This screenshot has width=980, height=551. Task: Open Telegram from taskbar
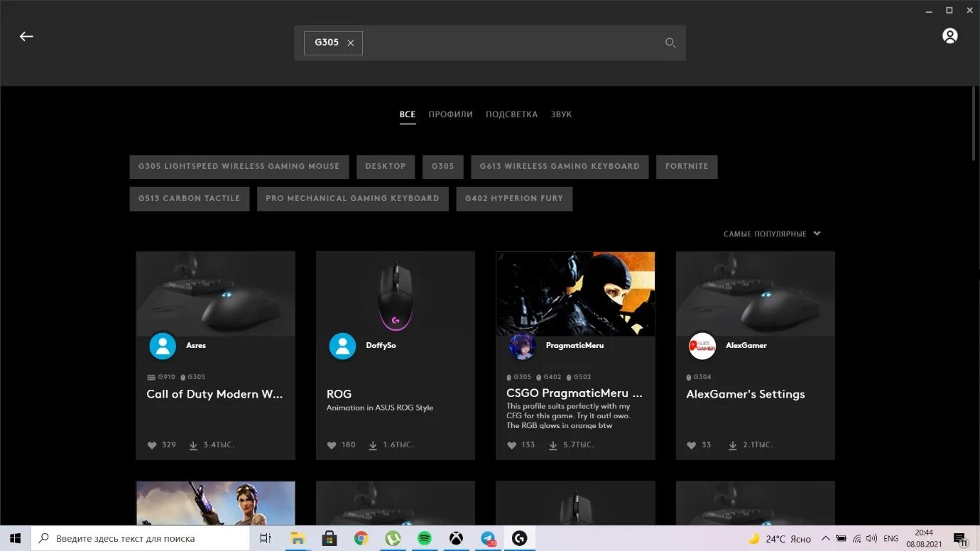pos(488,538)
